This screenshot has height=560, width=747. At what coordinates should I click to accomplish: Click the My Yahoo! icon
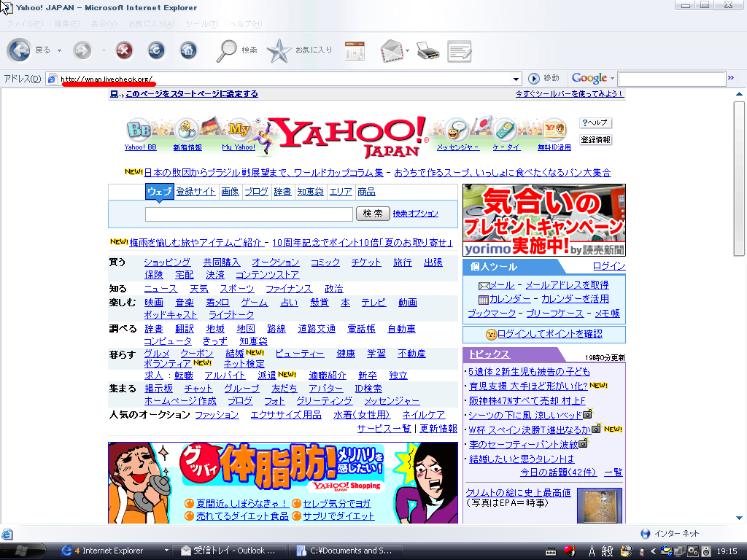coord(239,130)
